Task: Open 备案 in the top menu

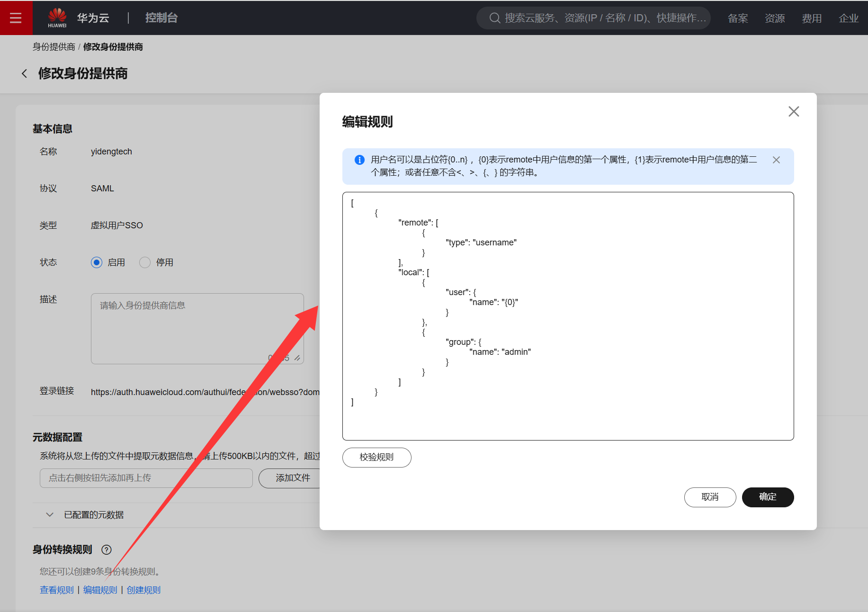Action: [737, 18]
